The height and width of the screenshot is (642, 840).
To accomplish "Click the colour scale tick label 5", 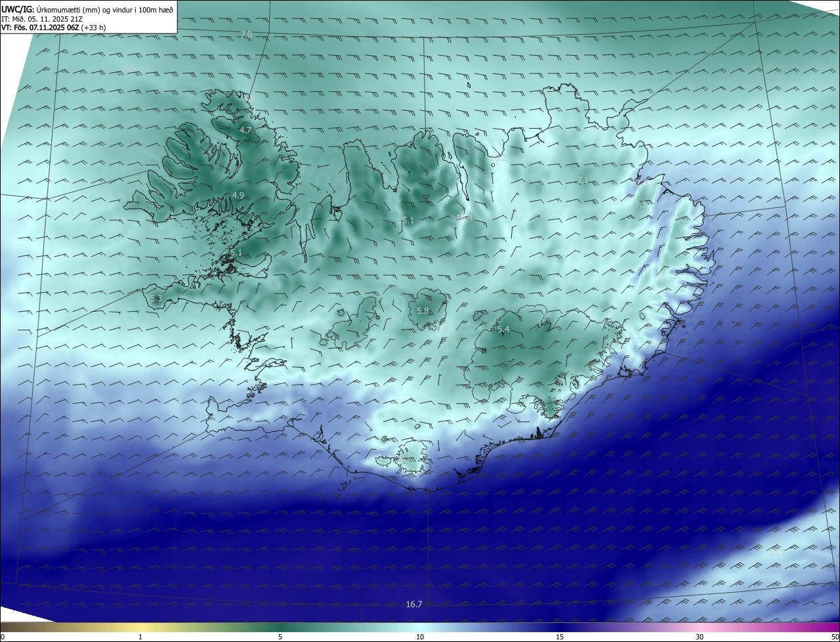I will tap(280, 637).
